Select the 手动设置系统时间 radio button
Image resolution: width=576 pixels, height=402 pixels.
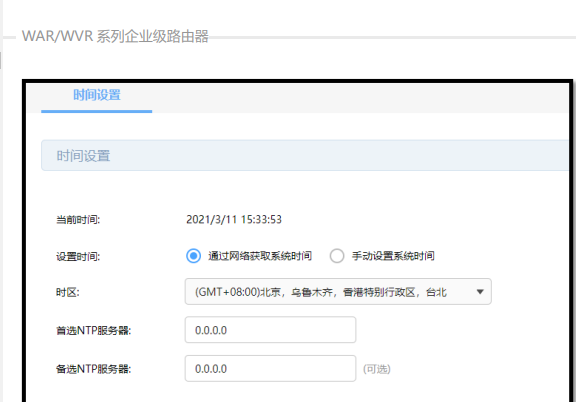pos(337,256)
